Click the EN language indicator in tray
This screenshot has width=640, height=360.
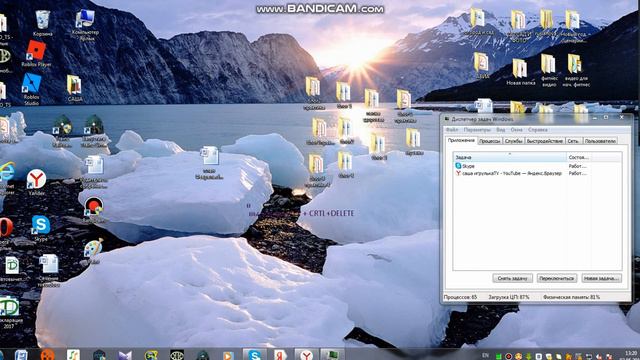pos(485,356)
